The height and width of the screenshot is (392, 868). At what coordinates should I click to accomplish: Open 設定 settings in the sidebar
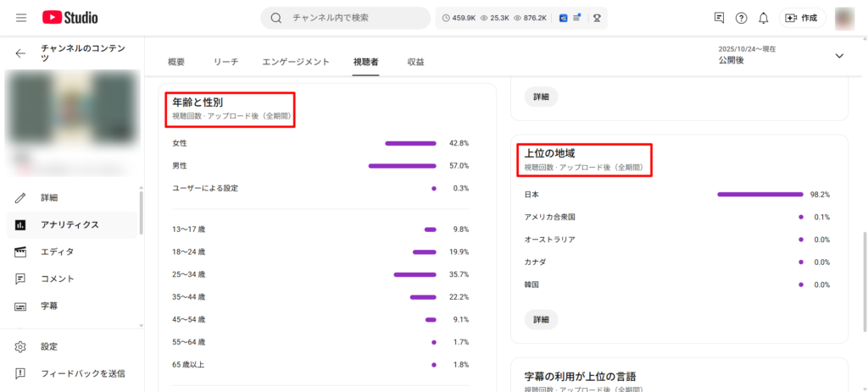tap(51, 346)
